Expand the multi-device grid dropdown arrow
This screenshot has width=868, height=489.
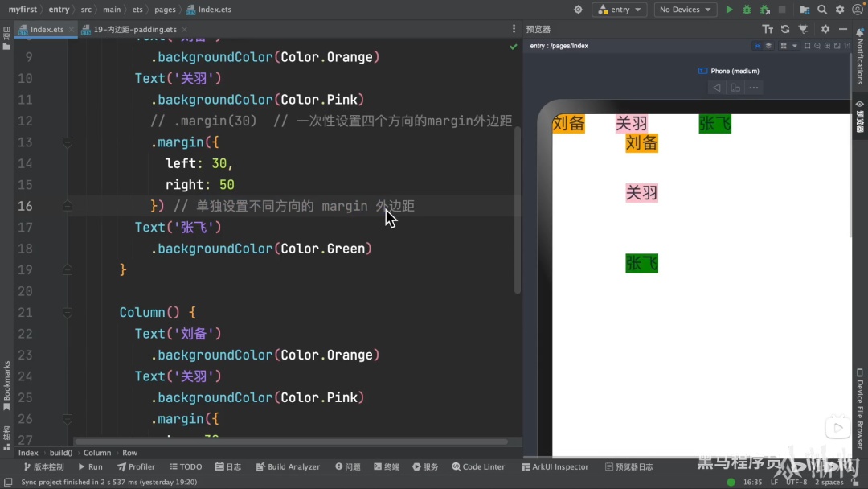pyautogui.click(x=794, y=46)
